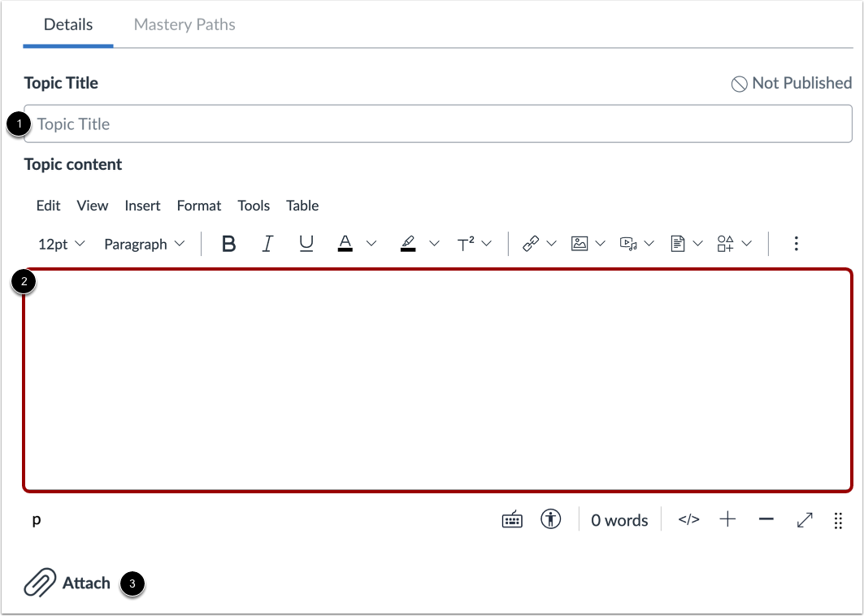Screen dimensions: 864x616
Task: Insert an image via picture icon
Action: click(x=580, y=244)
